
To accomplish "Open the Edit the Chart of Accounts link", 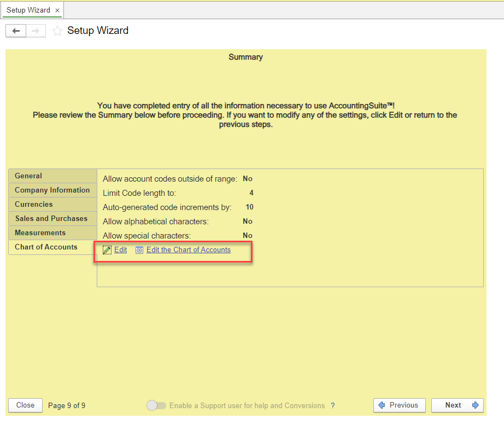I will pos(189,249).
